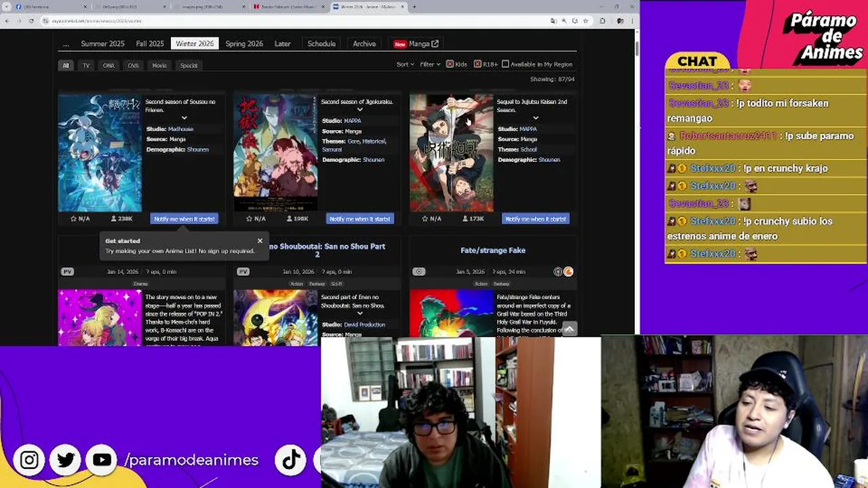868x488 pixels.
Task: Expand the Sousou no Frieren synopsis chevron
Action: (x=184, y=118)
